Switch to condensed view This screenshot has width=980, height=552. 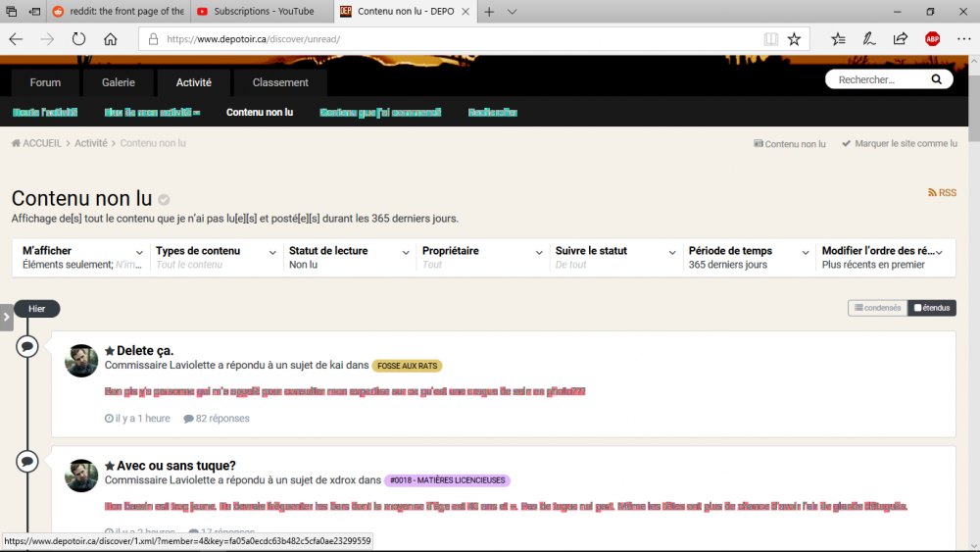pyautogui.click(x=877, y=308)
